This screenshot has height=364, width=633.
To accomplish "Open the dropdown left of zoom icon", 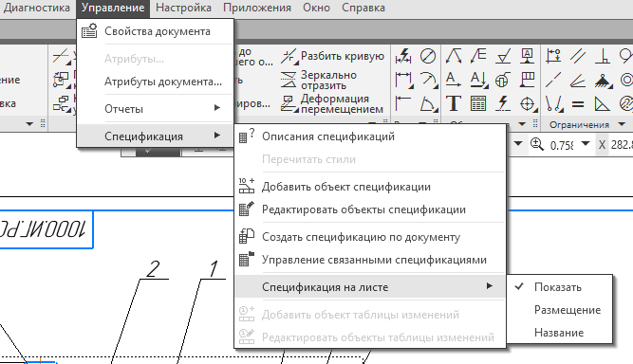I will [x=518, y=144].
